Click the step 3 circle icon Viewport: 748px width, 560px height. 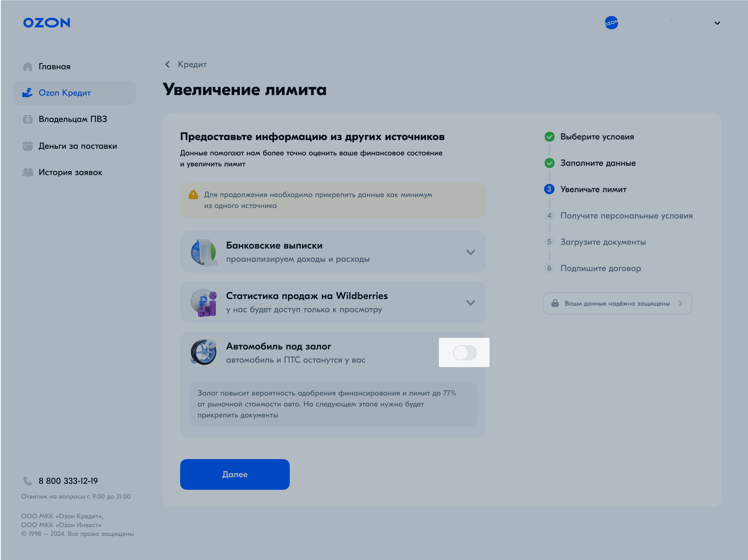(x=549, y=189)
